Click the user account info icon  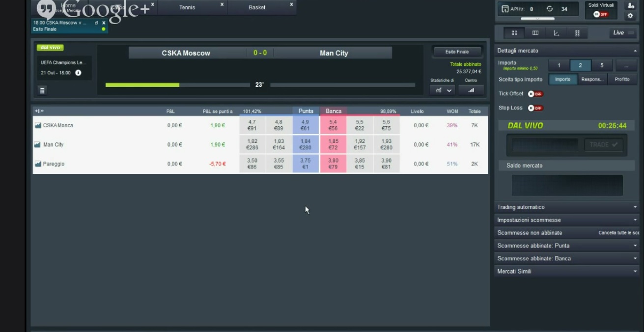630,5
